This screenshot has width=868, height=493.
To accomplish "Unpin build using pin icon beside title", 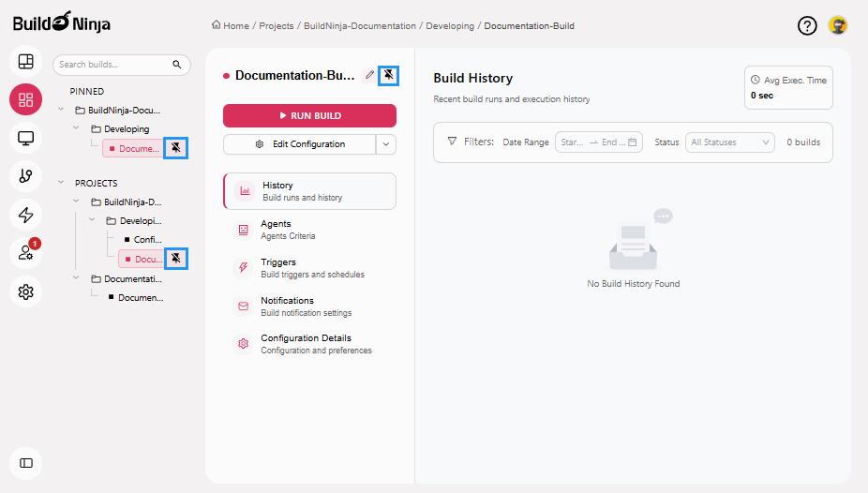I will point(389,75).
